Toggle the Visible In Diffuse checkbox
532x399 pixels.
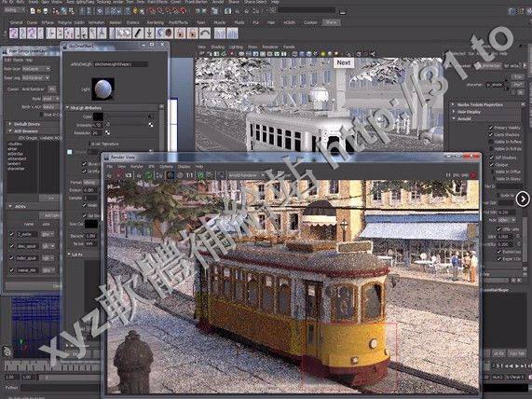tap(491, 172)
